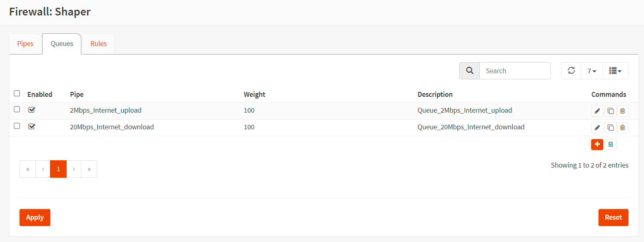Viewport: 644px width, 242px height.
Task: Toggle enabled state of 2Mbps_Internet_upload queue
Action: (x=32, y=110)
